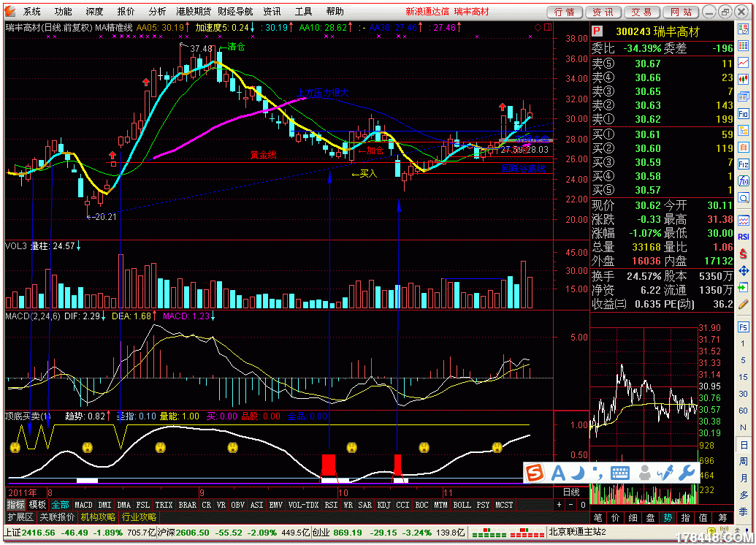756x545 pixels.
Task: Open the candlestick chart view from the right sidebar
Action: point(743,80)
